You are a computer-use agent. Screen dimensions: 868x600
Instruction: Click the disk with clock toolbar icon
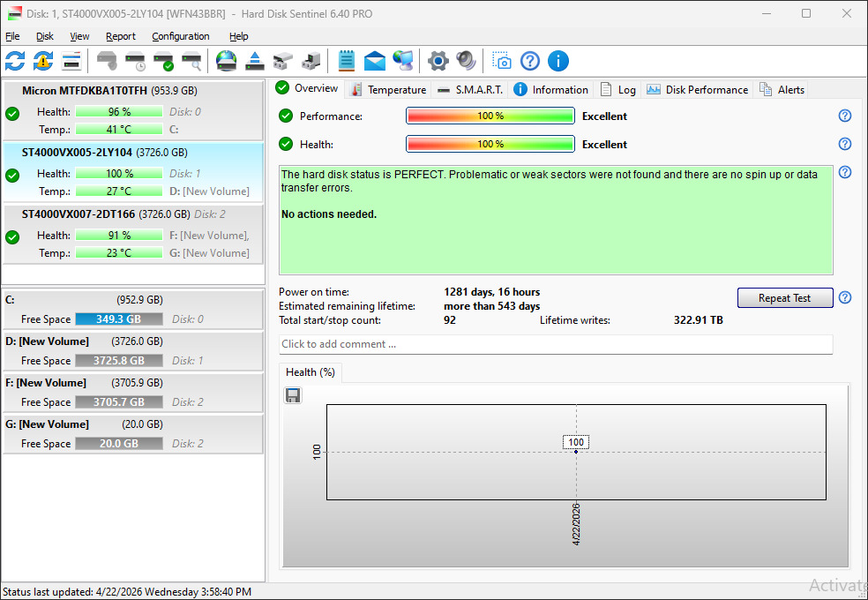[x=135, y=61]
